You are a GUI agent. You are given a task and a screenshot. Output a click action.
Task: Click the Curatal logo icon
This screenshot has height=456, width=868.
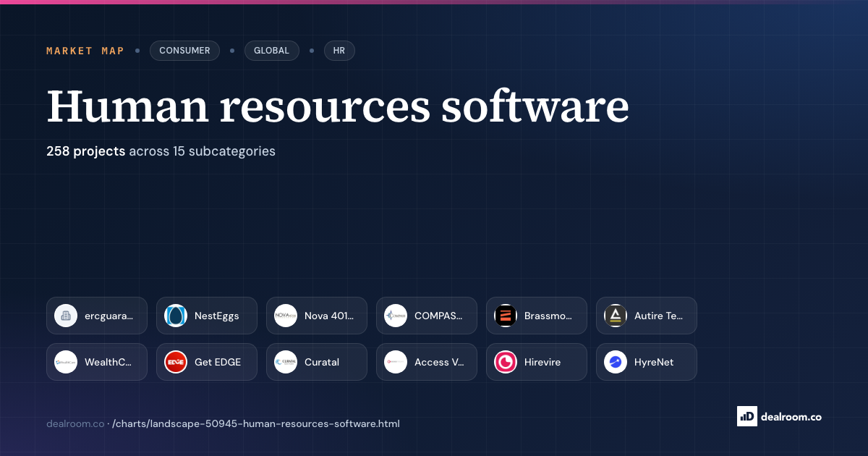[286, 362]
